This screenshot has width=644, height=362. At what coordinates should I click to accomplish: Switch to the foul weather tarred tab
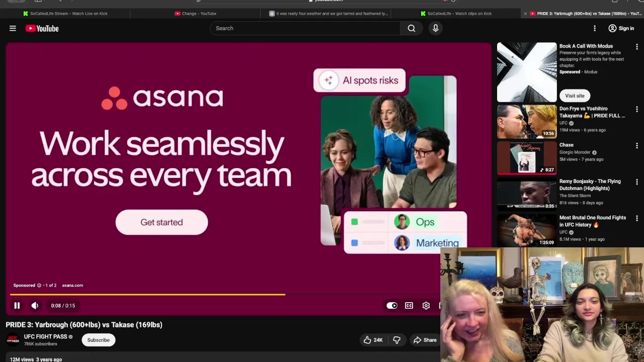coord(328,14)
